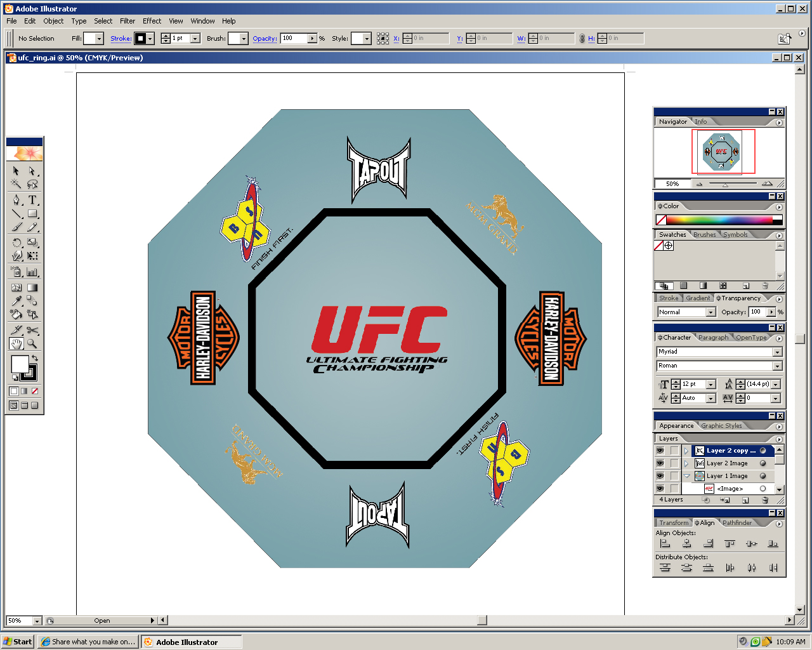Switch to the Info tab
The width and height of the screenshot is (812, 650).
[700, 121]
